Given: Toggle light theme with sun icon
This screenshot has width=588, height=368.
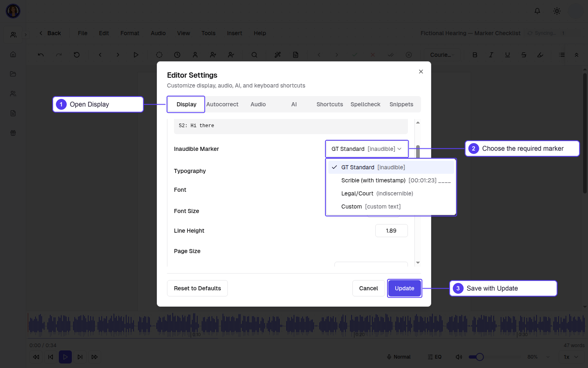Looking at the screenshot, I should coord(557,11).
